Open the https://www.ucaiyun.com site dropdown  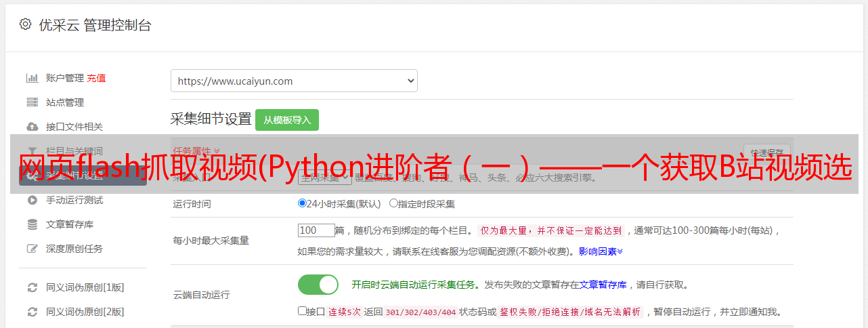click(294, 81)
